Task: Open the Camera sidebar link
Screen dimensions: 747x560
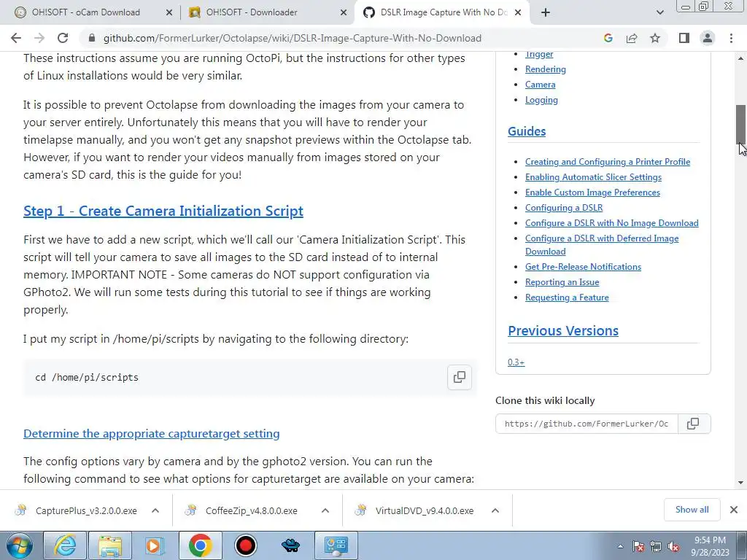Action: (x=541, y=85)
